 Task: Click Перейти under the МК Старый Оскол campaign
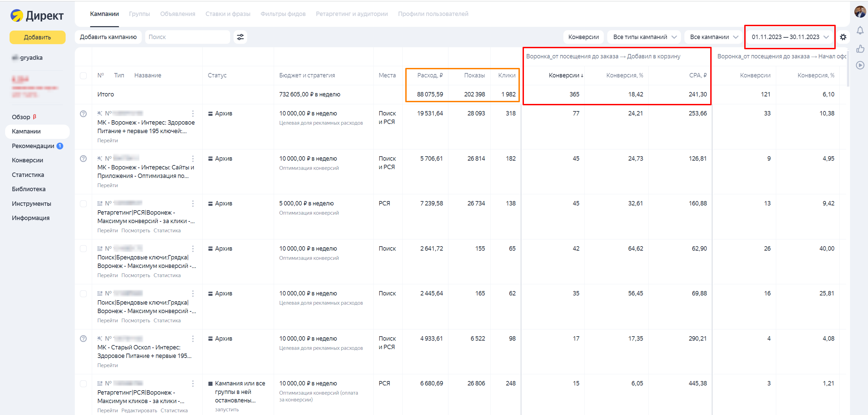click(107, 365)
